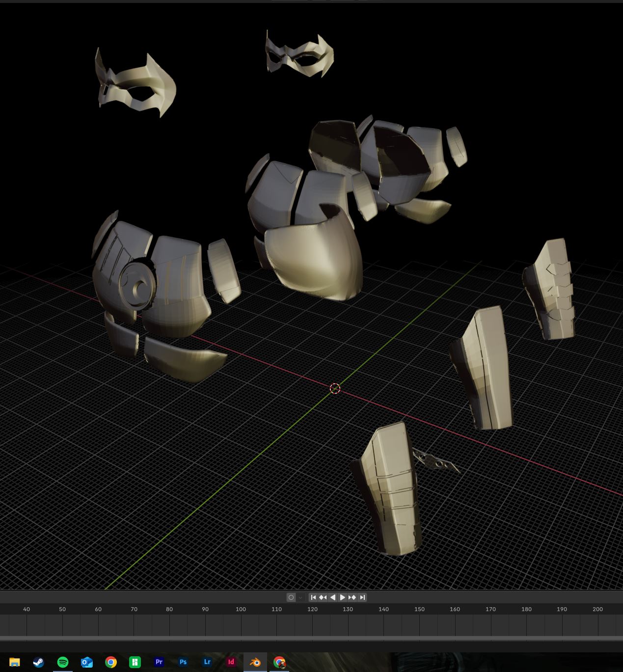The height and width of the screenshot is (672, 623).
Task: Jump to previous keyframe
Action: (323, 597)
